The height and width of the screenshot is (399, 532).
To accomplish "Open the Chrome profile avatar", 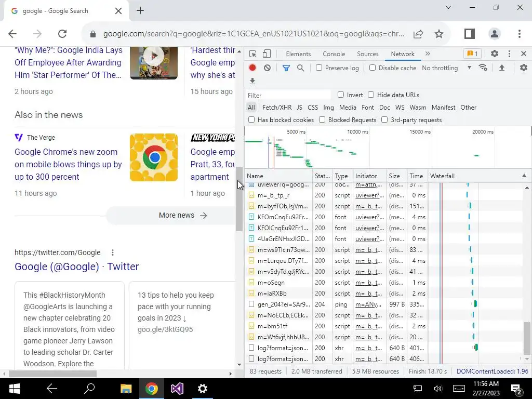I will (495, 34).
